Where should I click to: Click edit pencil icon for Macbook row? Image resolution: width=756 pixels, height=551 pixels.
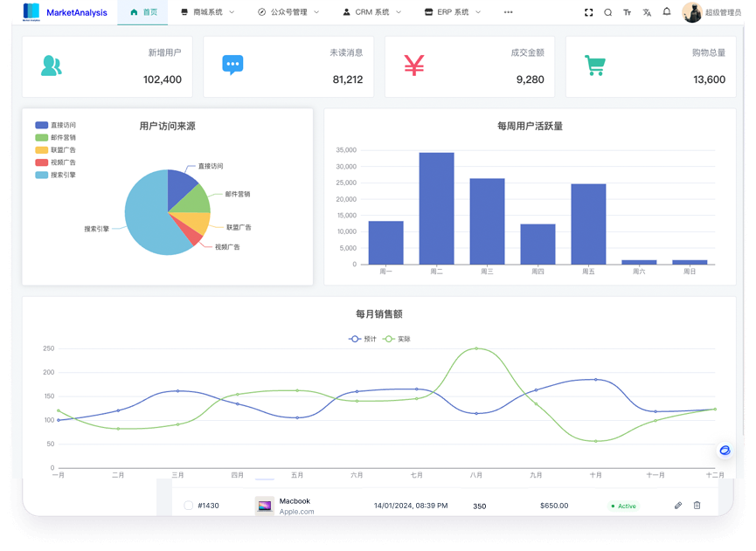pos(678,506)
